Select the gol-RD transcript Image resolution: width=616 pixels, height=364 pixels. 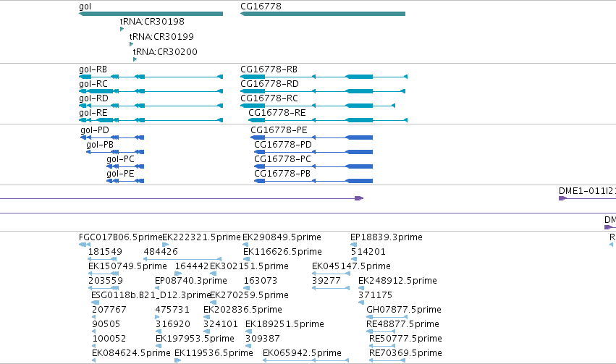tap(151, 106)
